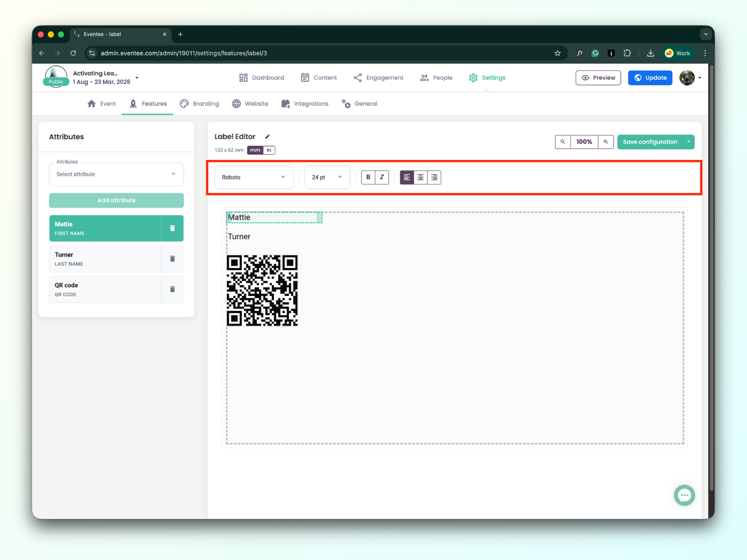Open the Branding tab
The image size is (747, 560).
(x=199, y=104)
